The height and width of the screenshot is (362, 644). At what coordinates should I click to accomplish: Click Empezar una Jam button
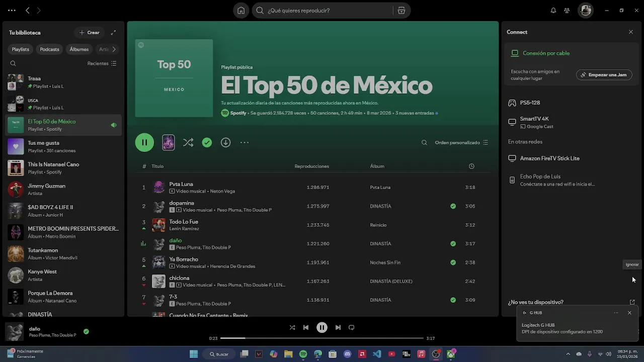[x=604, y=75]
